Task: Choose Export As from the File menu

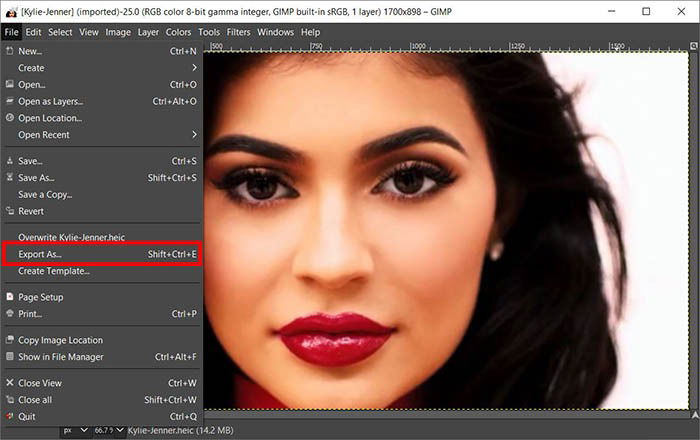Action: click(x=102, y=254)
